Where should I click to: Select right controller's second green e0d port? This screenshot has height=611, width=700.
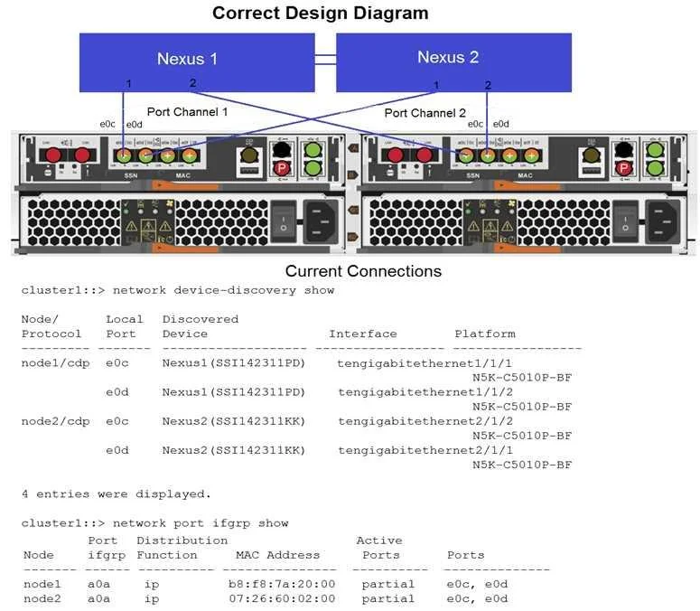click(488, 155)
